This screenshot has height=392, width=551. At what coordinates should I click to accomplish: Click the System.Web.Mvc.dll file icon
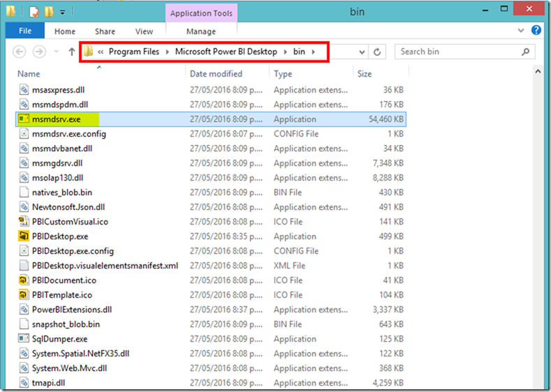coord(24,368)
